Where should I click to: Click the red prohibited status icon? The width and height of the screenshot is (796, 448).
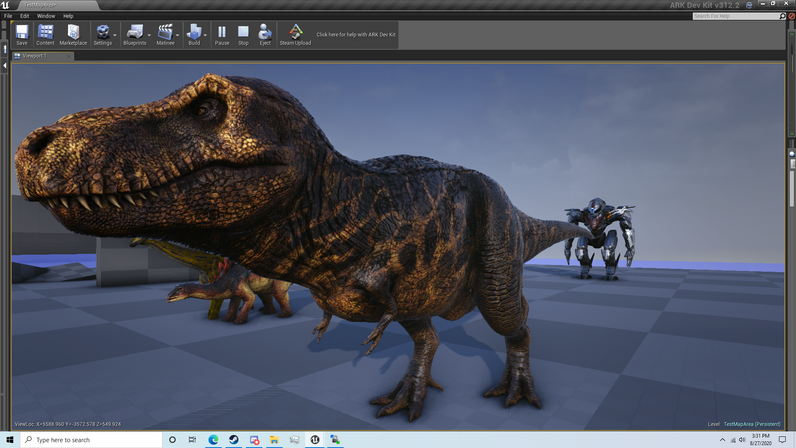pos(791,16)
